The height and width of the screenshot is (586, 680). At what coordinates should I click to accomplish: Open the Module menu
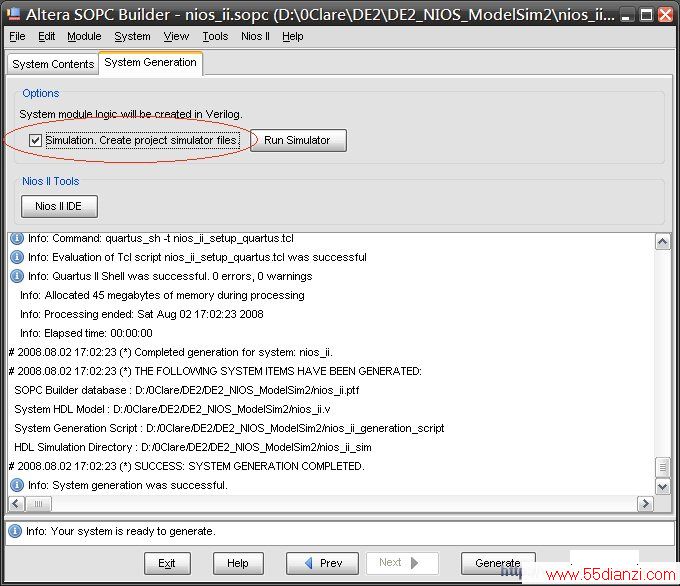[x=84, y=36]
